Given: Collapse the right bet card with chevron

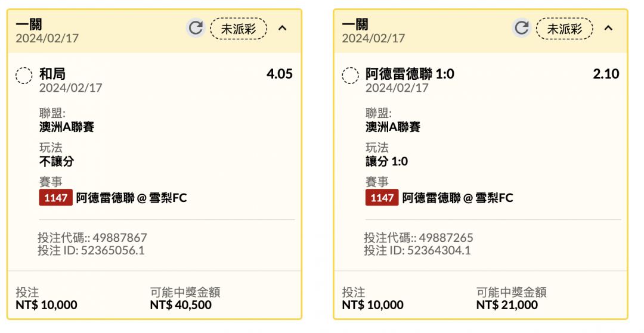Looking at the screenshot, I should coord(608,29).
